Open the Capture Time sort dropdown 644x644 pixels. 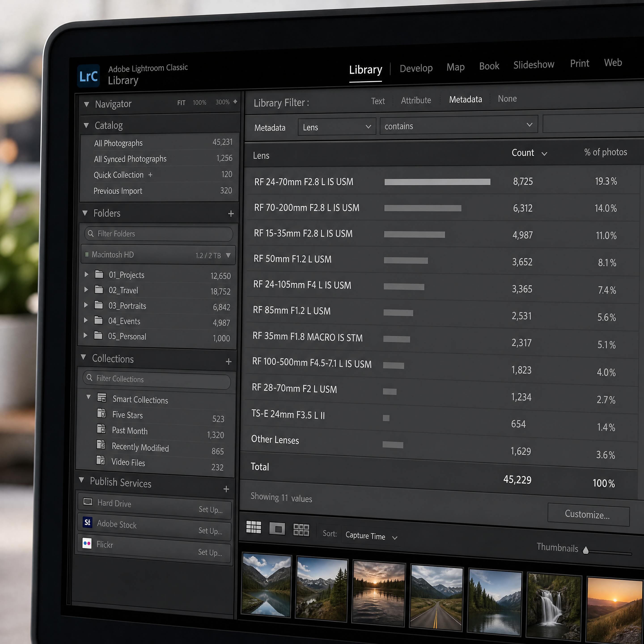[371, 536]
